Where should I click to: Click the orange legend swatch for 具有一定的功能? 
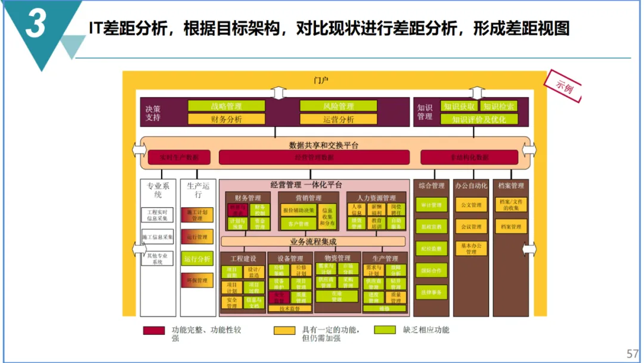(285, 330)
